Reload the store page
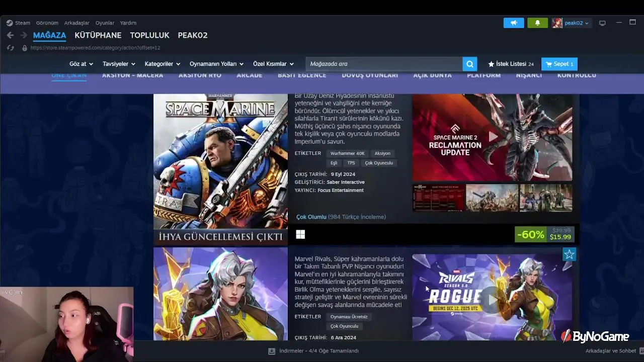 tap(11, 48)
